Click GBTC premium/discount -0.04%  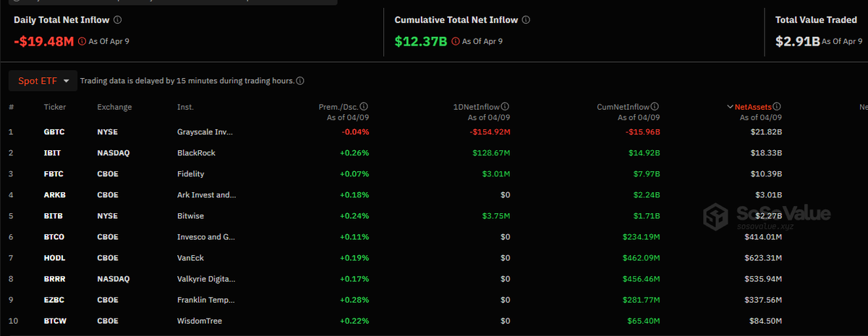(356, 132)
